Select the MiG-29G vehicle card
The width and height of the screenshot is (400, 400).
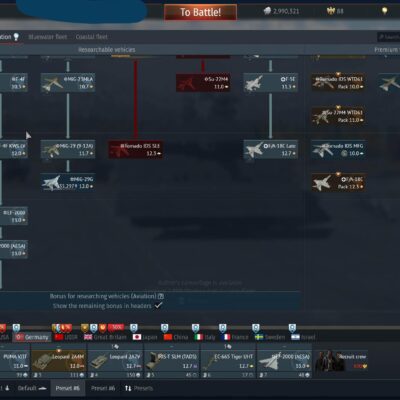[68, 183]
